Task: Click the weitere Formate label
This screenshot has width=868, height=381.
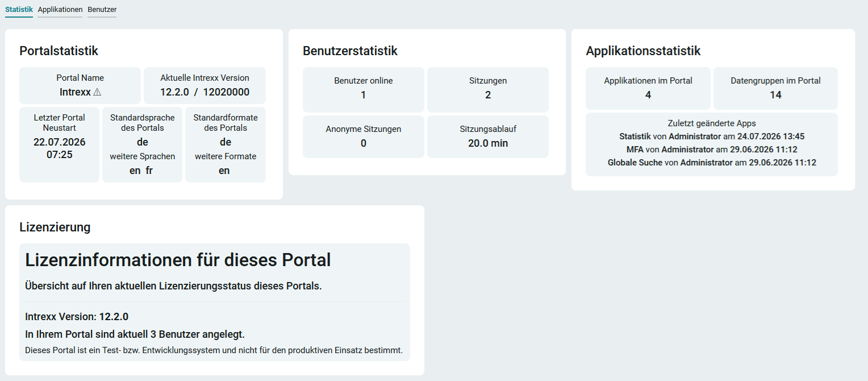Action: tap(226, 156)
